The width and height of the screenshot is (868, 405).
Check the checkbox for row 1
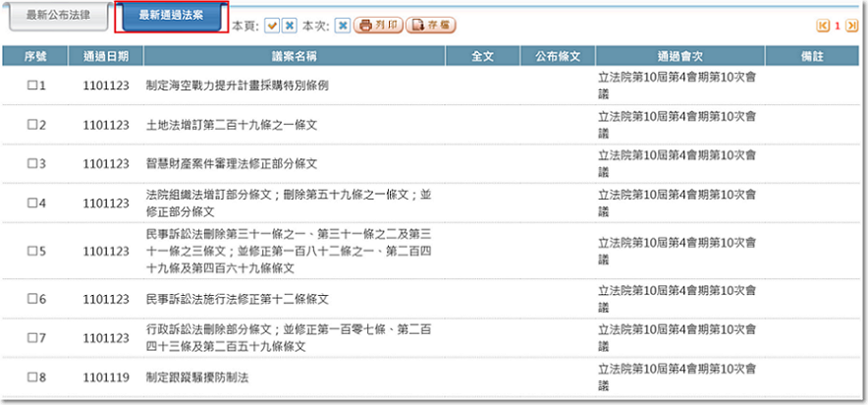pos(31,86)
